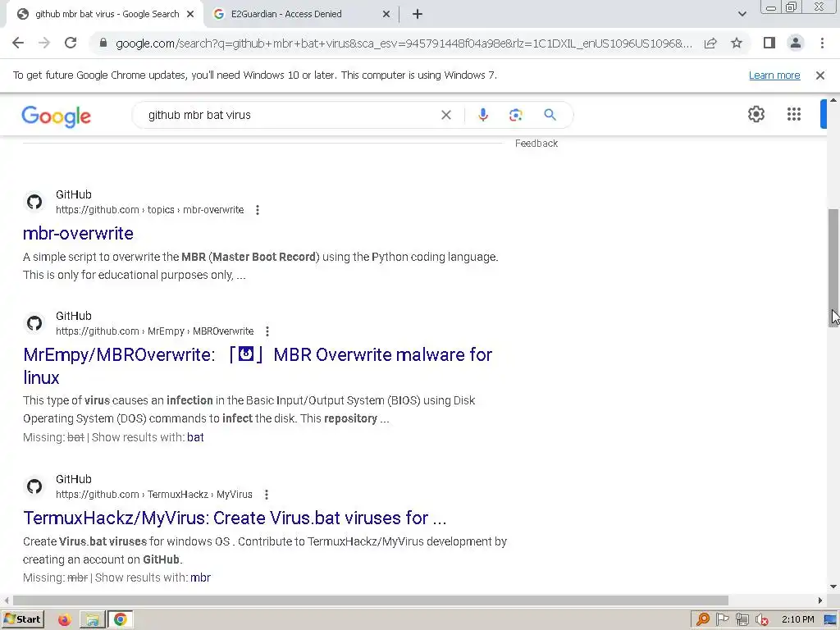Bookmark this page with the star
Viewport: 840px width, 630px height.
click(737, 43)
